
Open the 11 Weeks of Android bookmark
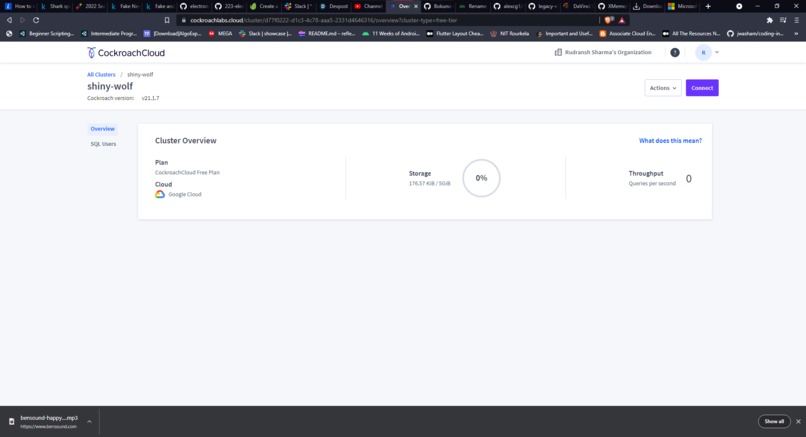tap(391, 33)
